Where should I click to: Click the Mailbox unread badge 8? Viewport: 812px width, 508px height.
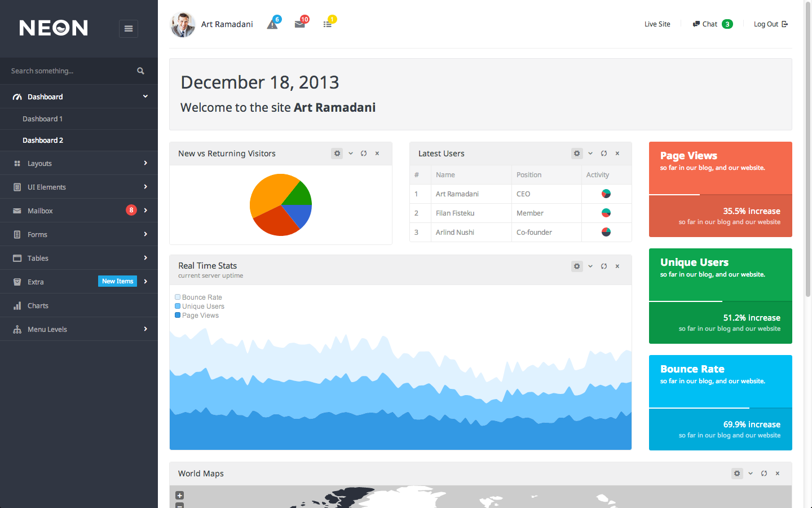point(131,210)
